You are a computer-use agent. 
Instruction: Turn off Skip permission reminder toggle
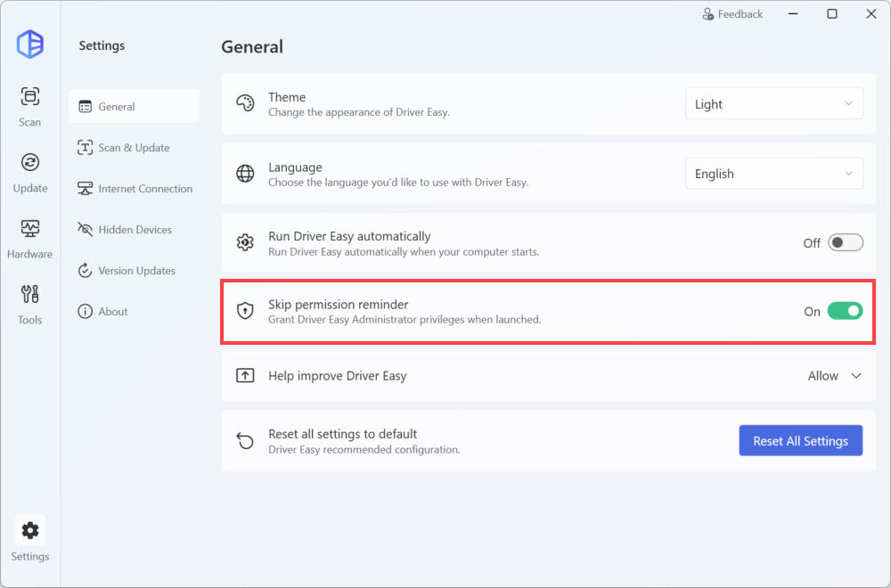click(845, 311)
